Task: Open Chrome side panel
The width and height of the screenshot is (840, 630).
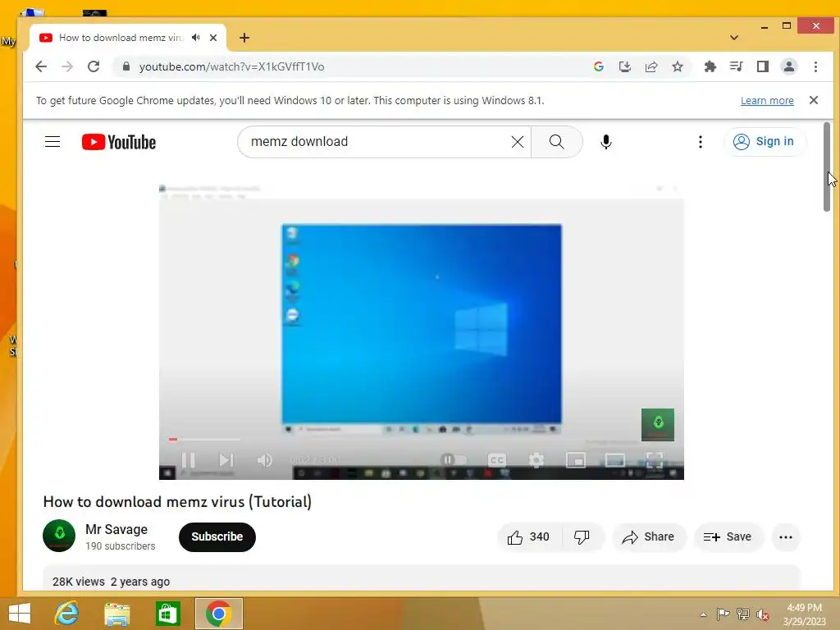Action: pyautogui.click(x=762, y=66)
